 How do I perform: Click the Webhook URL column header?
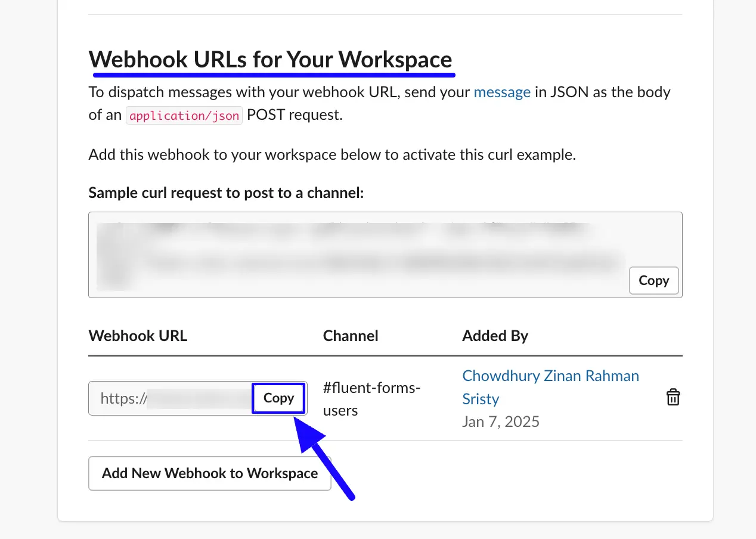pyautogui.click(x=138, y=336)
